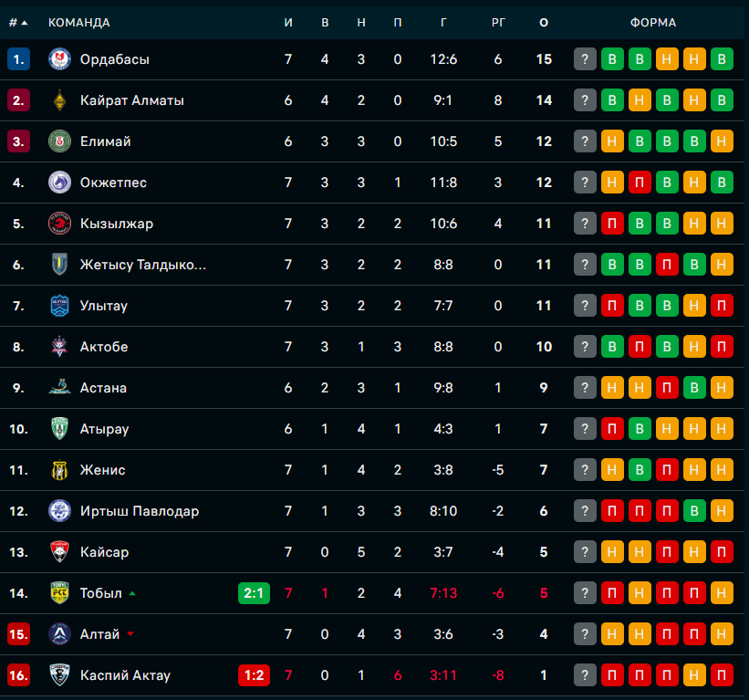Click the question mark form box for Ордабасы
This screenshot has width=749, height=700.
click(585, 59)
